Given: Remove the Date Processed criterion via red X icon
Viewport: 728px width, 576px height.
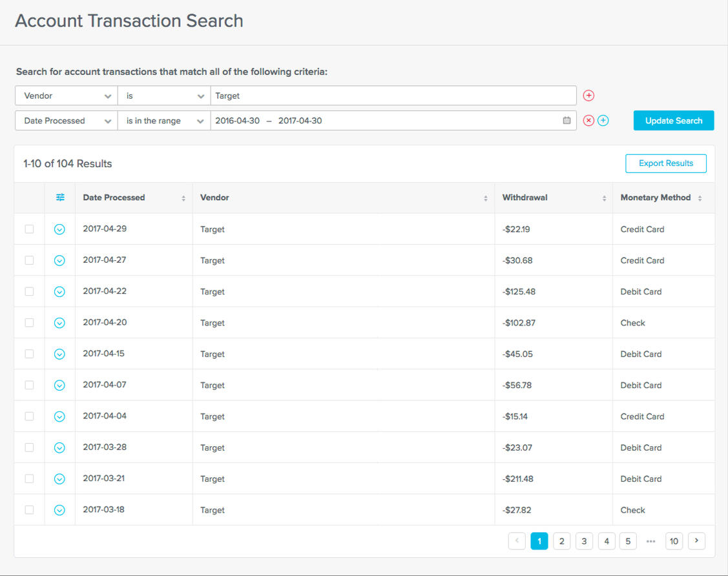Looking at the screenshot, I should pos(588,120).
